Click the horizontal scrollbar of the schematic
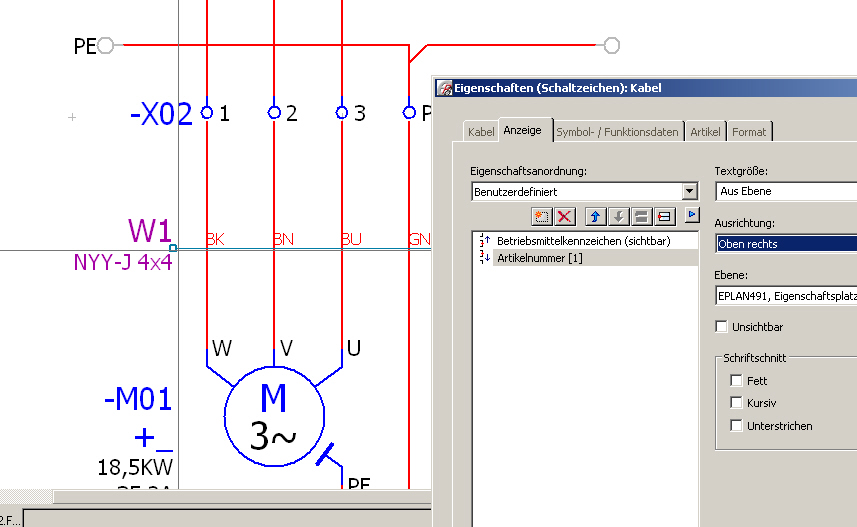 point(242,496)
